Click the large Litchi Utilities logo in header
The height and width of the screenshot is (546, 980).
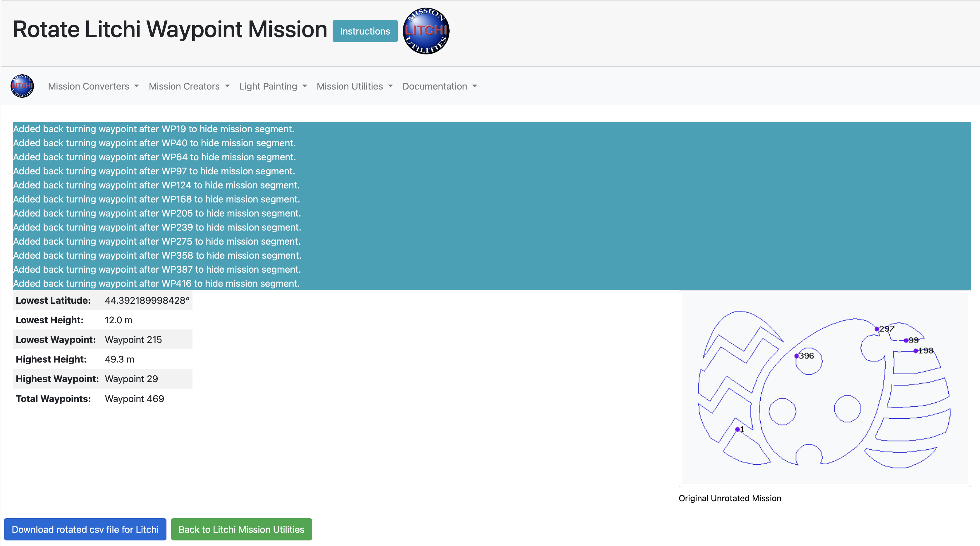tap(426, 31)
